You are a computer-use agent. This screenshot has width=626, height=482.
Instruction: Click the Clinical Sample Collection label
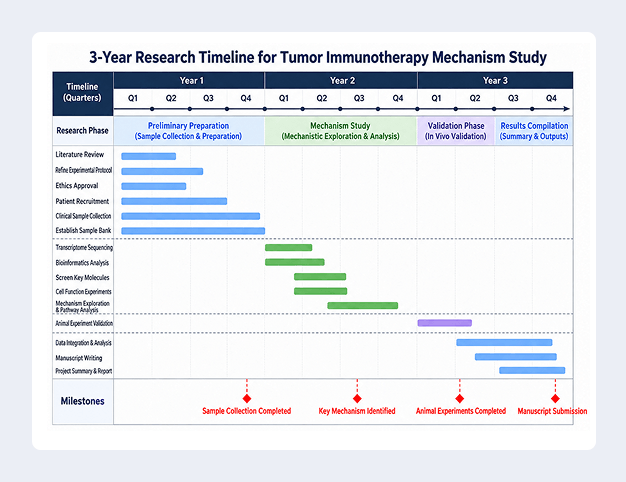click(83, 216)
